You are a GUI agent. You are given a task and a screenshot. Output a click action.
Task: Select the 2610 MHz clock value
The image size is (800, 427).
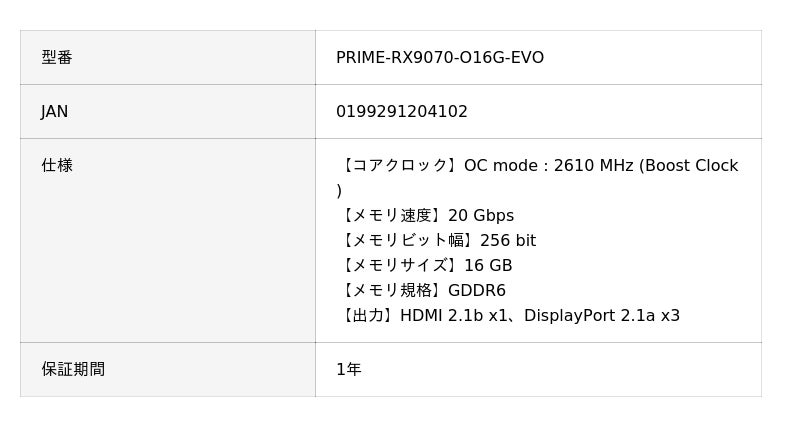pos(593,166)
